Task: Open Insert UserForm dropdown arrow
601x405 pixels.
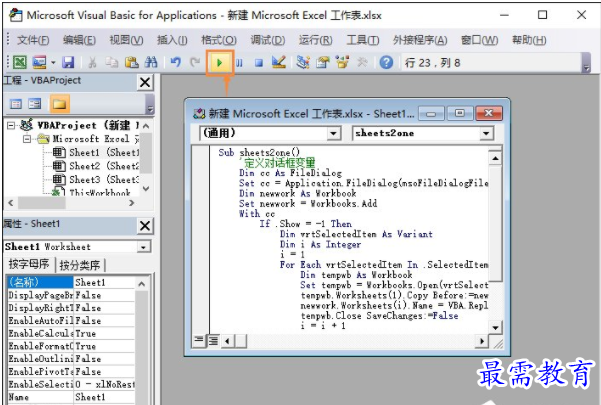Action: [53, 62]
